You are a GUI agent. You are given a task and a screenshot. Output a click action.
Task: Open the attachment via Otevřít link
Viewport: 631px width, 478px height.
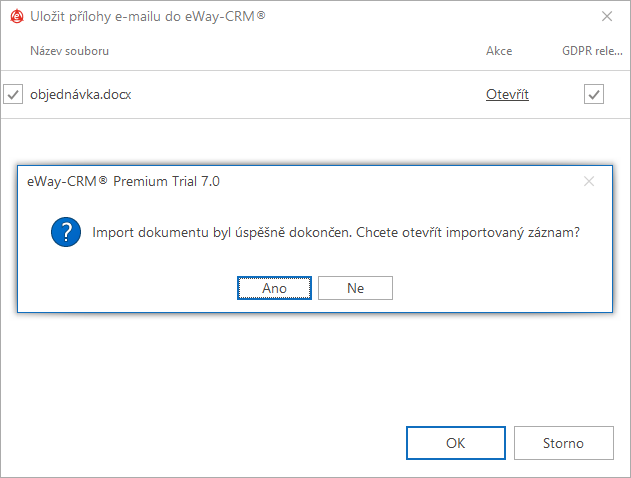pyautogui.click(x=507, y=95)
